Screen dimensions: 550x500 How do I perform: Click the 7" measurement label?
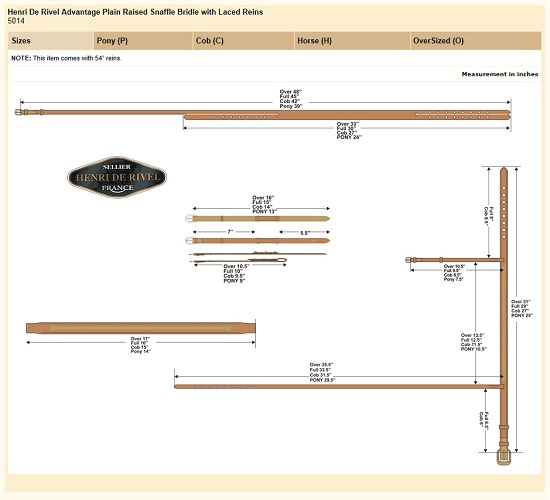click(x=230, y=232)
